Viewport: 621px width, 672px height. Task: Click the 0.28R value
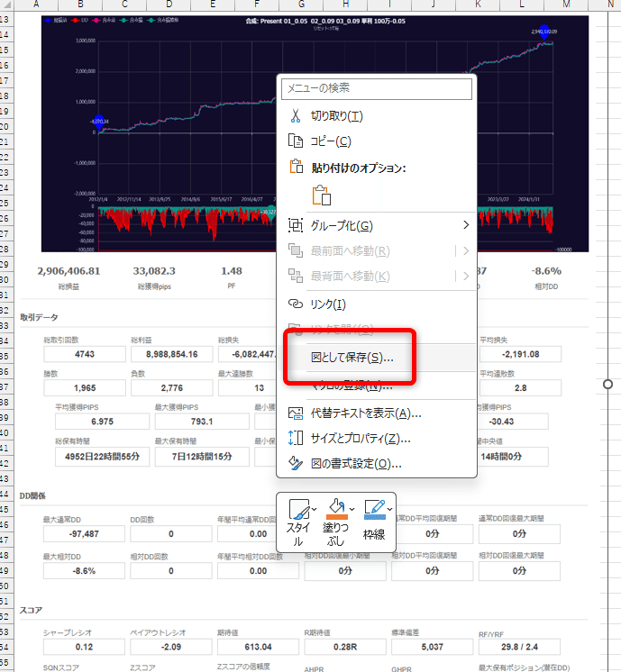point(345,647)
